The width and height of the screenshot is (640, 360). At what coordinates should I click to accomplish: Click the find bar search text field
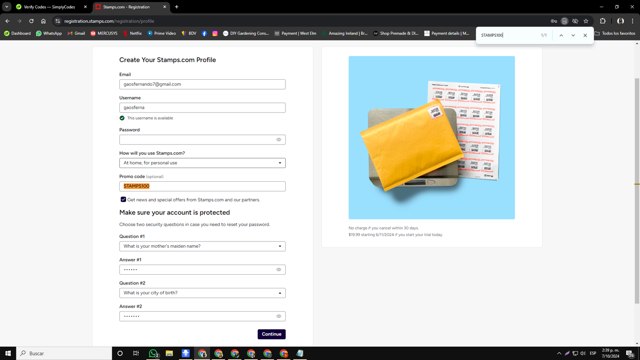coord(508,36)
